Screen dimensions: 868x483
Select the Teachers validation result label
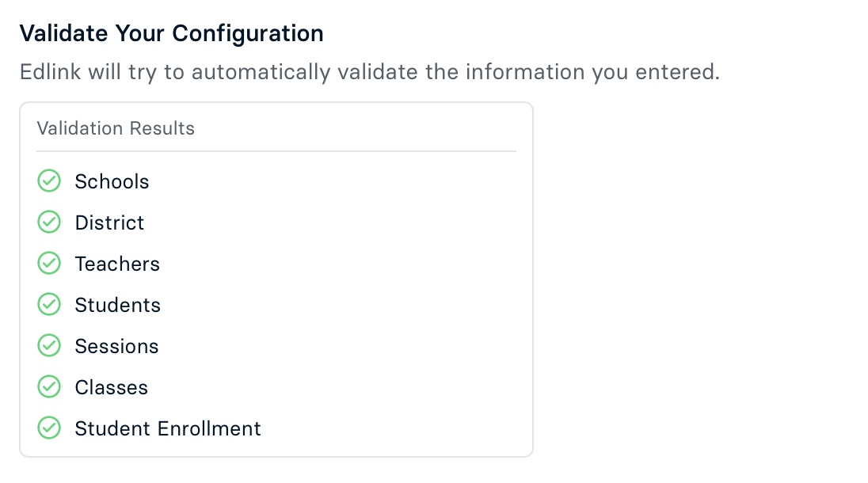[x=117, y=264]
